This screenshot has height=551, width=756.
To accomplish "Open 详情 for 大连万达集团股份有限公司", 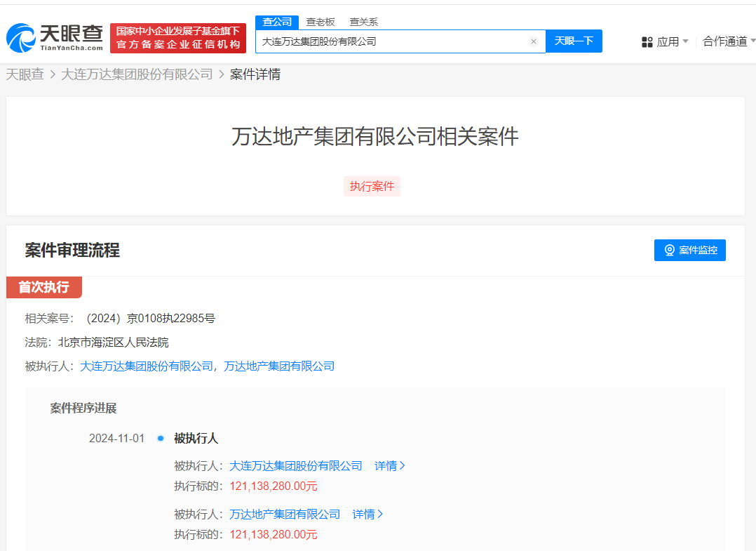I will pyautogui.click(x=390, y=465).
